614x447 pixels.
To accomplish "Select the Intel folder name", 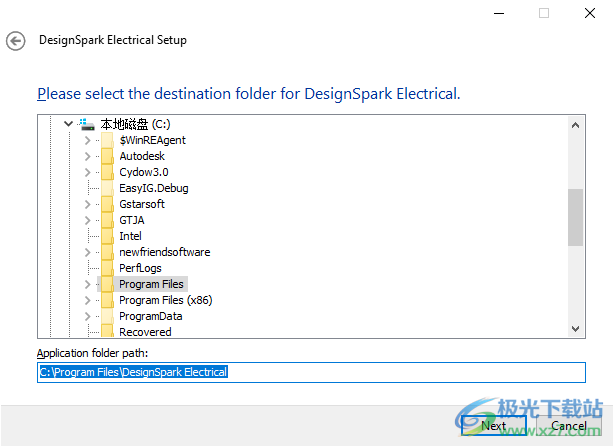I will click(x=130, y=236).
